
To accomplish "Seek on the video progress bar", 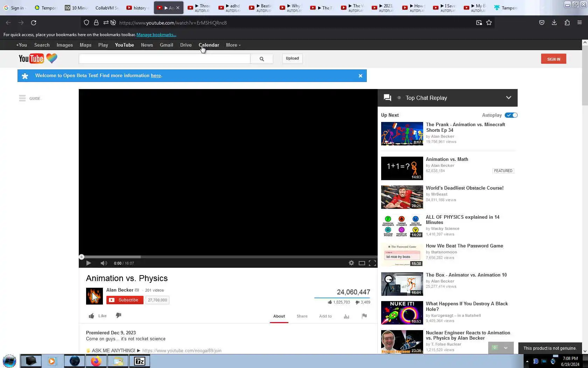I will tap(228, 257).
